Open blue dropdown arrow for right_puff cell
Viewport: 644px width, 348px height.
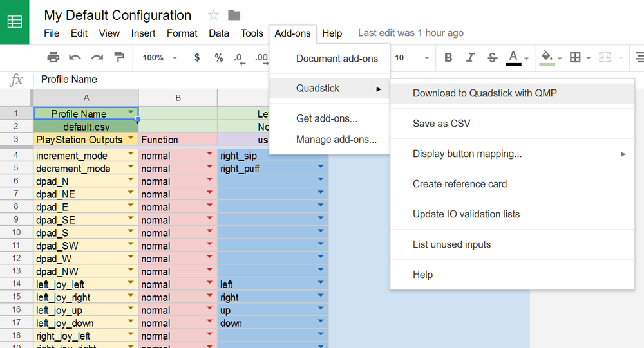(x=321, y=167)
